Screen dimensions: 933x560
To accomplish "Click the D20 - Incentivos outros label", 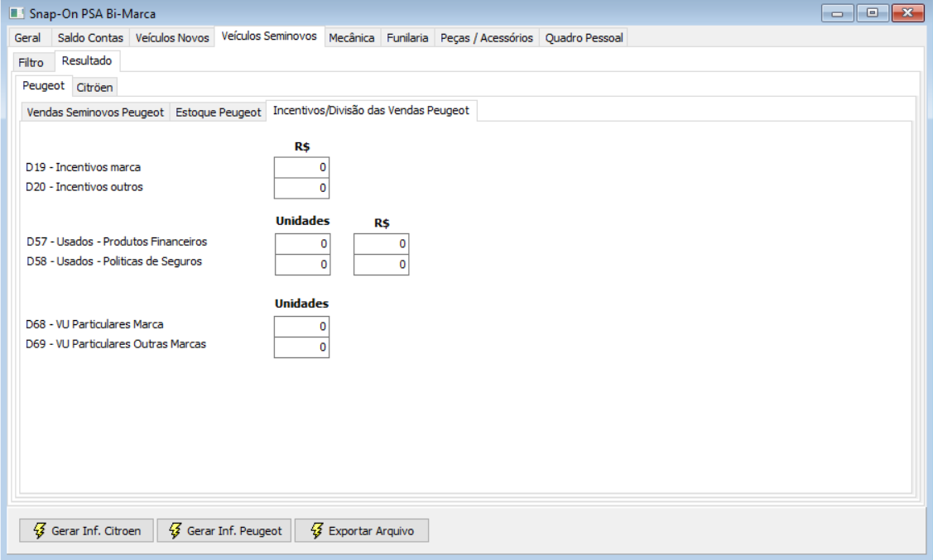I will coord(84,187).
